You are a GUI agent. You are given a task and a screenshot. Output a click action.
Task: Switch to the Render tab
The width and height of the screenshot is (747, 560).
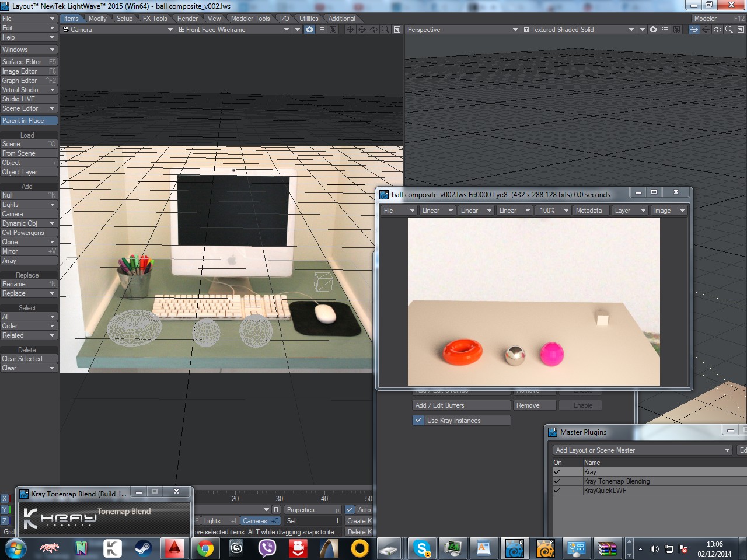click(x=187, y=19)
